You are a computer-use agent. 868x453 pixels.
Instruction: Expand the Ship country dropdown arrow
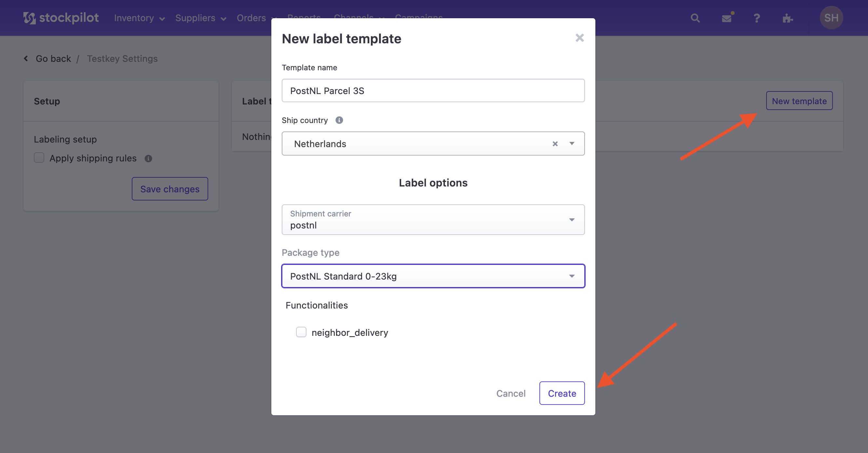pos(572,144)
